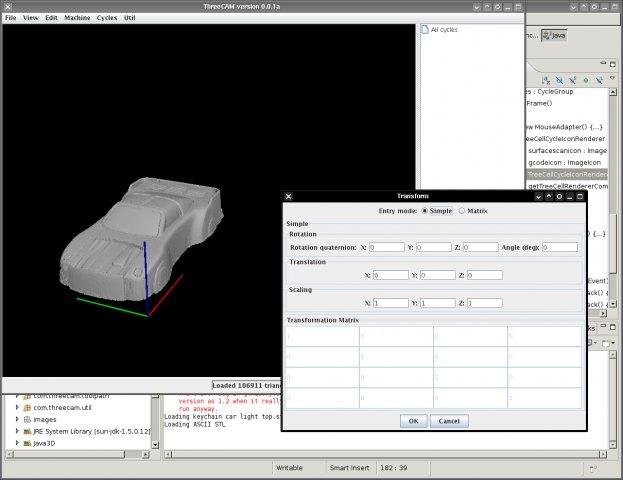623x480 pixels.
Task: Select highlighted TreeCellCycleIconRenderer outline entry
Action: tap(567, 174)
